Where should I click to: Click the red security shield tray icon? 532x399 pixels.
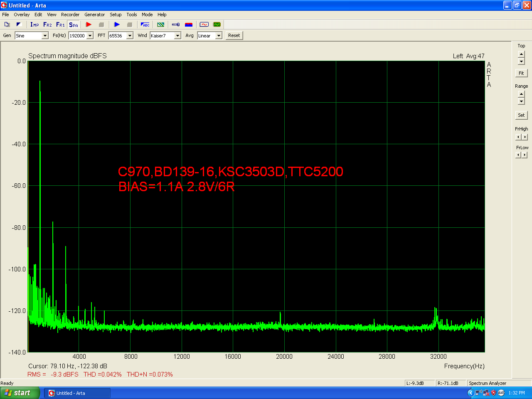click(x=493, y=393)
